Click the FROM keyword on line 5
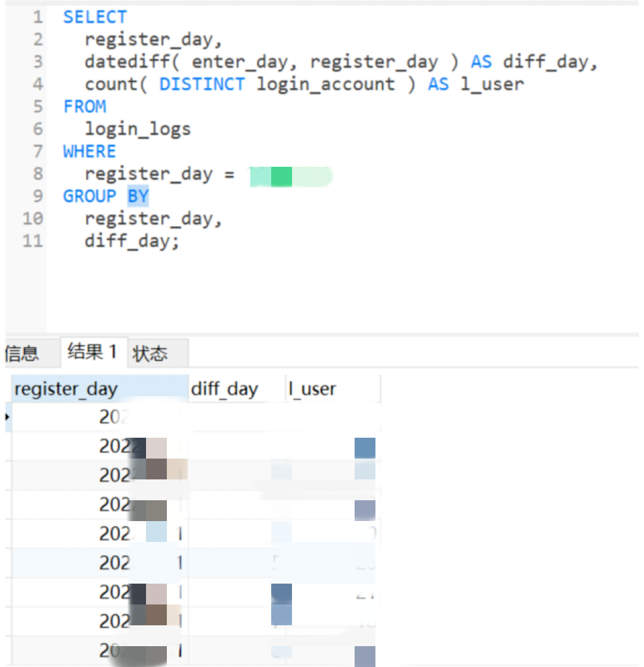644x667 pixels. pyautogui.click(x=85, y=106)
